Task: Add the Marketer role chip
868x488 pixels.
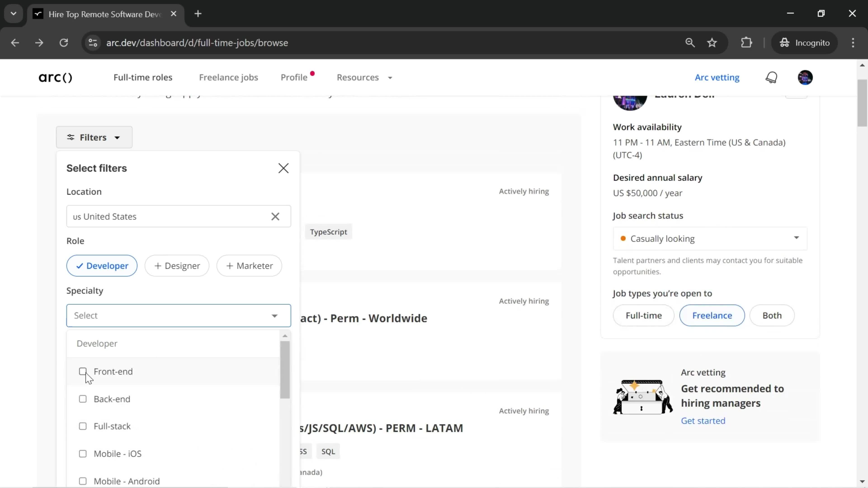Action: [249, 266]
